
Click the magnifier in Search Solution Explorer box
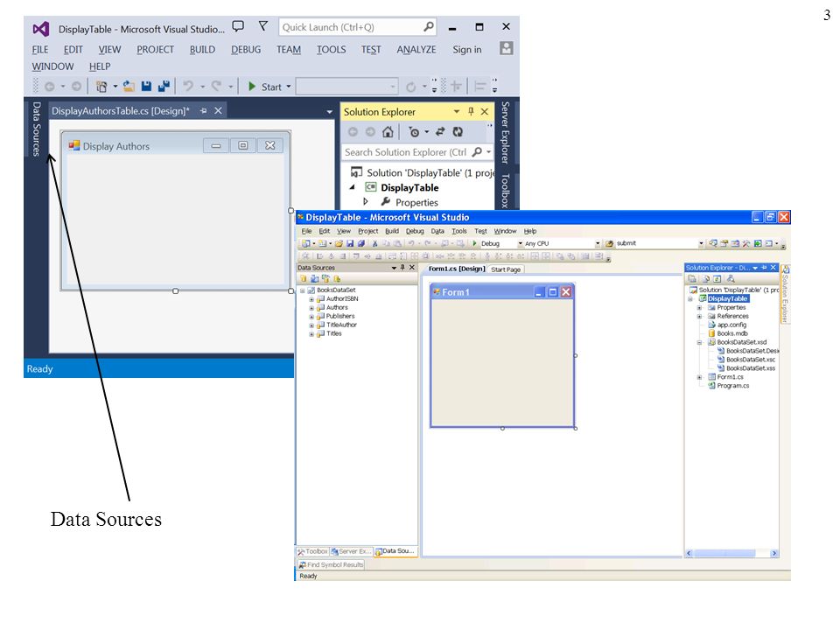coord(477,152)
